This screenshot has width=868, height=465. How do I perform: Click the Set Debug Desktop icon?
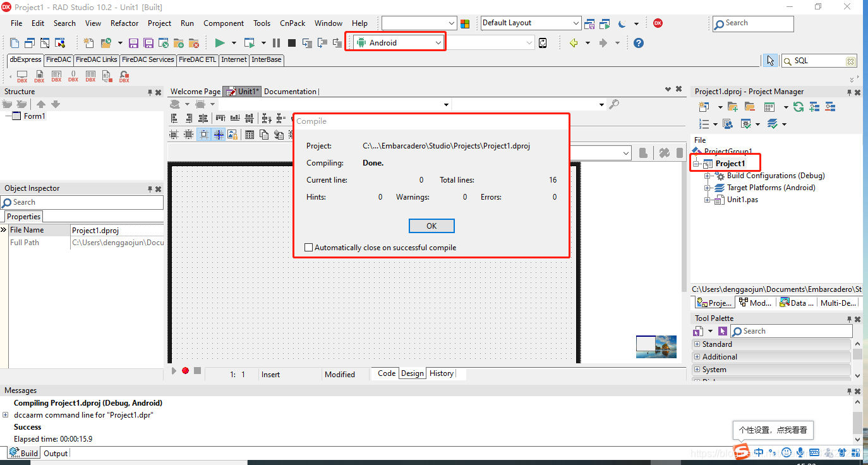(x=605, y=24)
